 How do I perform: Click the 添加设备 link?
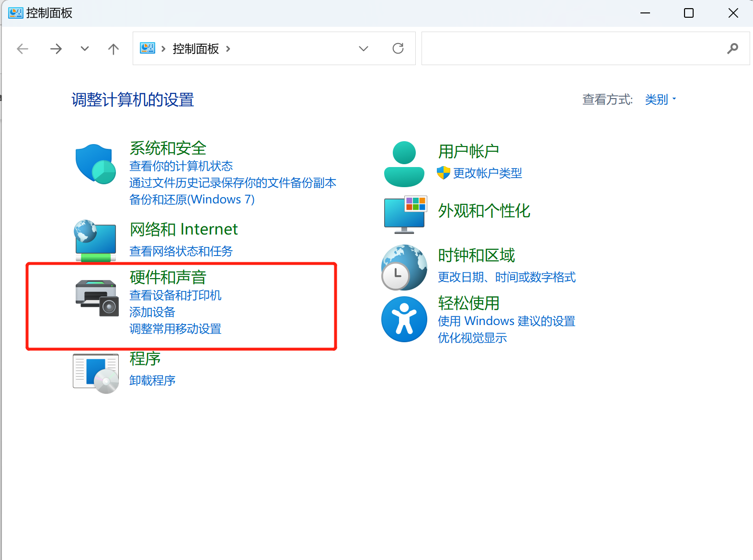pyautogui.click(x=152, y=312)
